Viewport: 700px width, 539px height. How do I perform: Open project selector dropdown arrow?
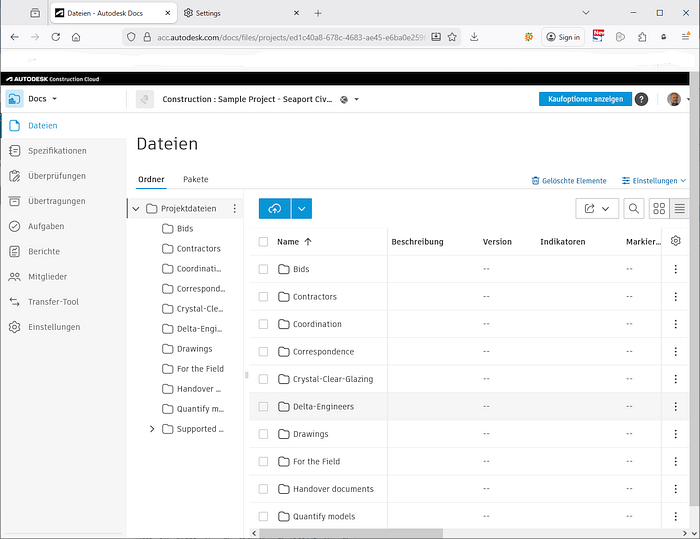[x=357, y=99]
